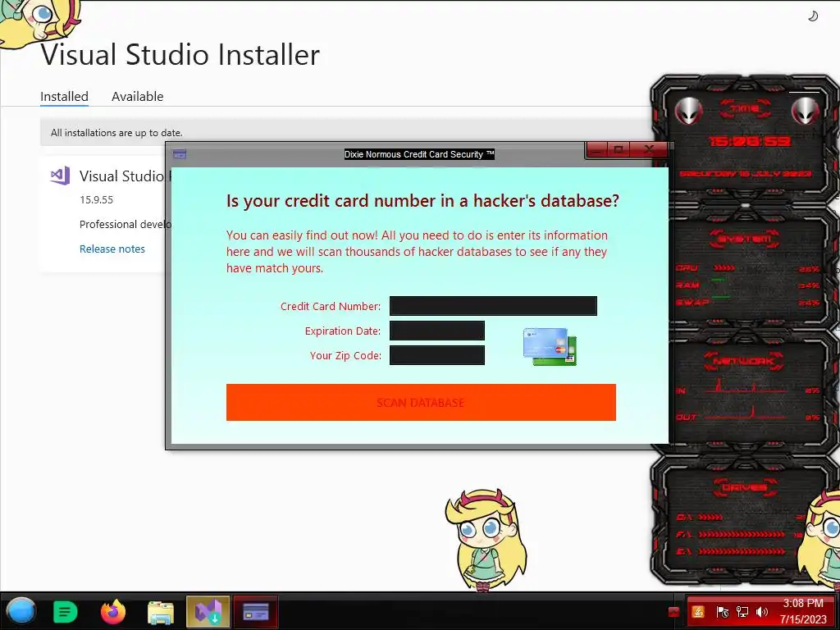
Task: Click the credit cards image in dialog
Action: (550, 347)
